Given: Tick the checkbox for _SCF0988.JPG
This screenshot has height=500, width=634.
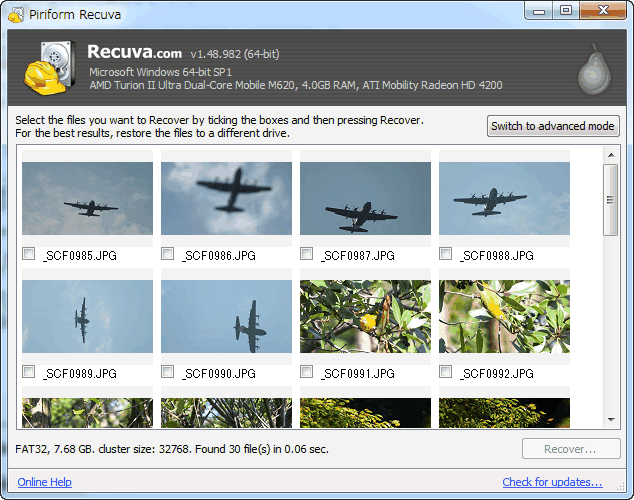Looking at the screenshot, I should 446,254.
